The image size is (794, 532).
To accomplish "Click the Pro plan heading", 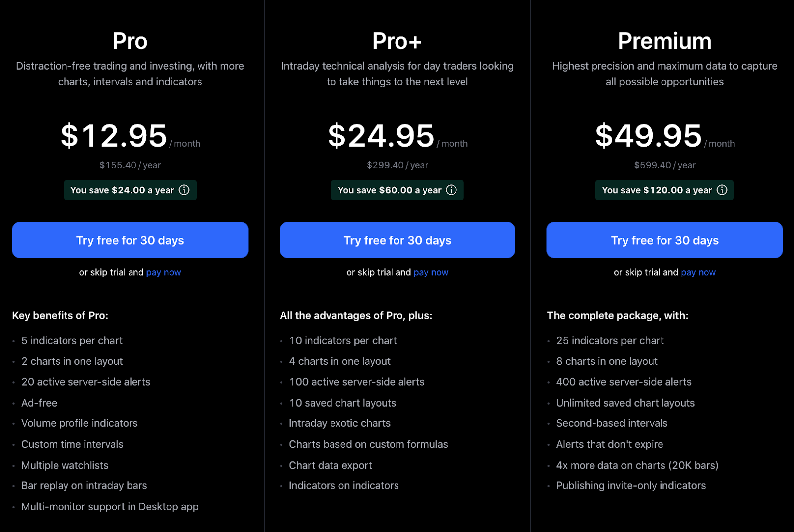I will [130, 41].
